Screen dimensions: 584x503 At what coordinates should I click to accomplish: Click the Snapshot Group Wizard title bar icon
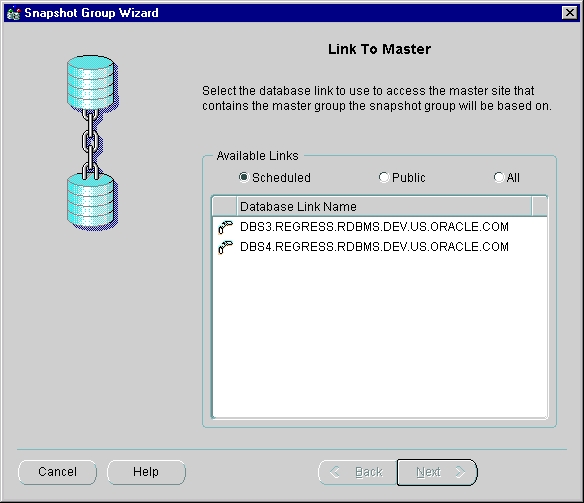click(13, 13)
